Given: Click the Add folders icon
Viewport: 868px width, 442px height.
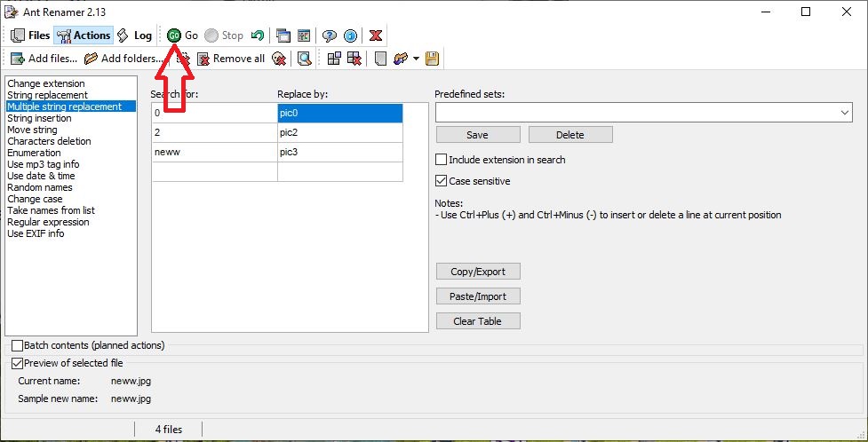Looking at the screenshot, I should (91, 59).
